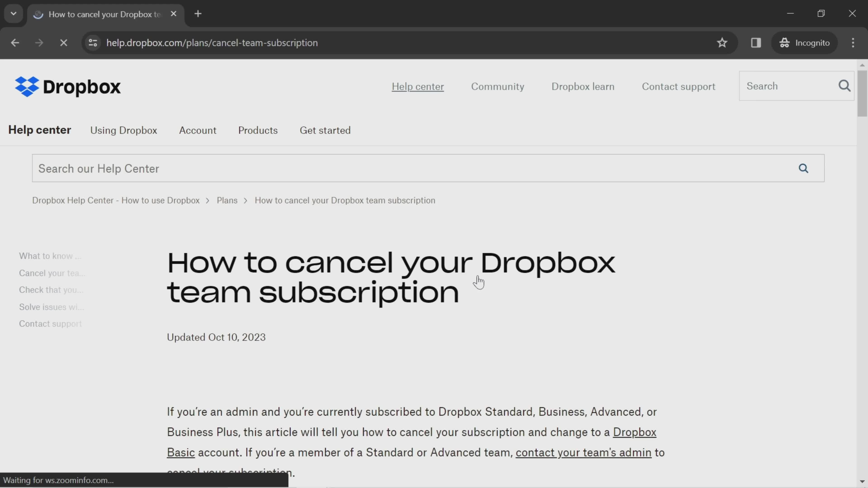Viewport: 868px width, 488px height.
Task: Open the Products menu
Action: (x=258, y=130)
